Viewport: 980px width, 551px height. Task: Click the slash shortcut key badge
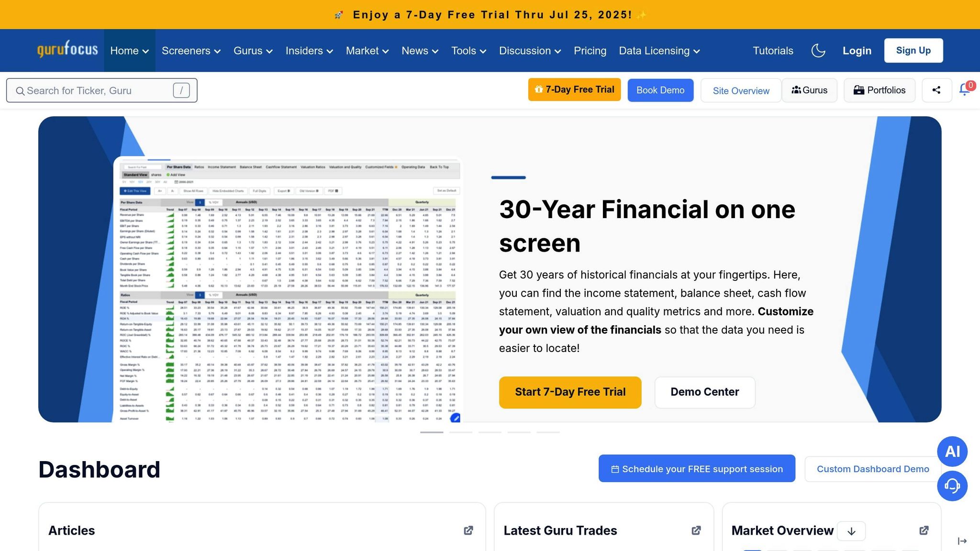pos(181,90)
